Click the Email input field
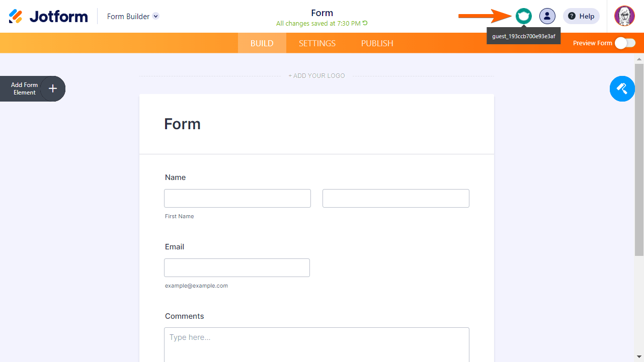 pos(236,268)
